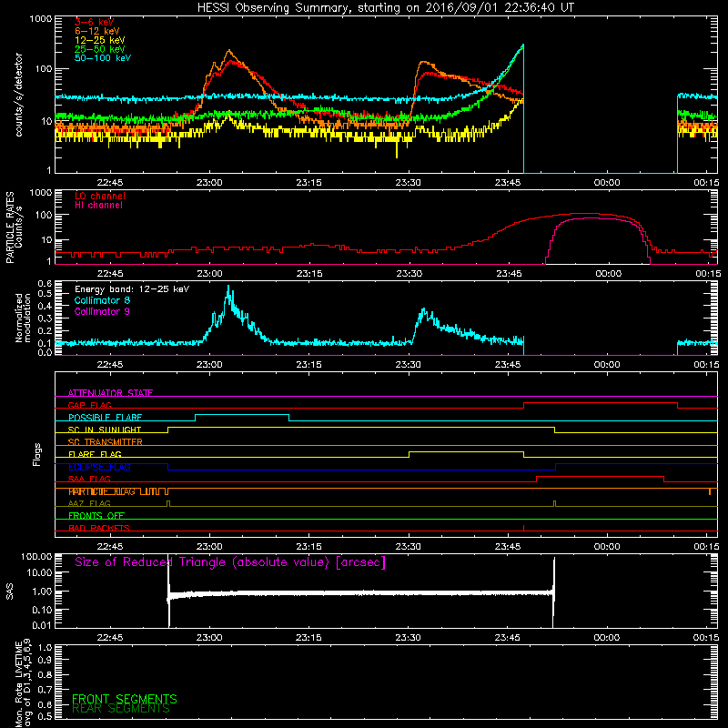This screenshot has width=728, height=728.
Task: Select the 'Collimator 9' legend text
Action: point(102,311)
